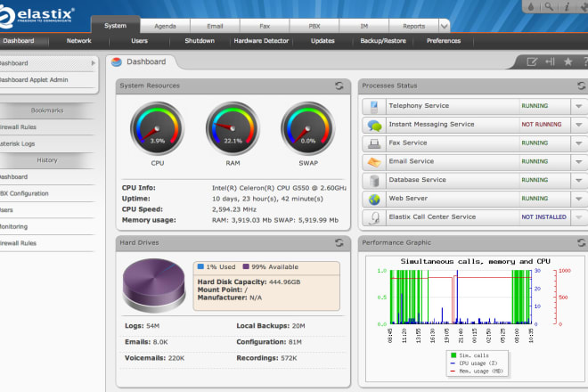Open Users history link in sidebar

(47, 210)
